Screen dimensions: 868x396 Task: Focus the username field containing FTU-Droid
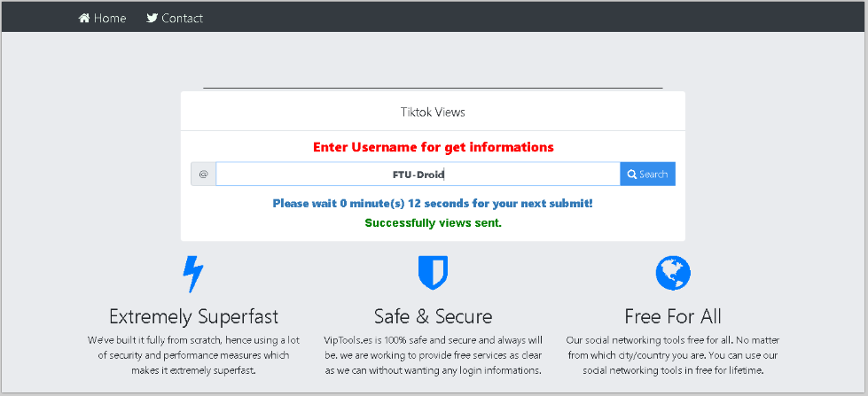(418, 175)
